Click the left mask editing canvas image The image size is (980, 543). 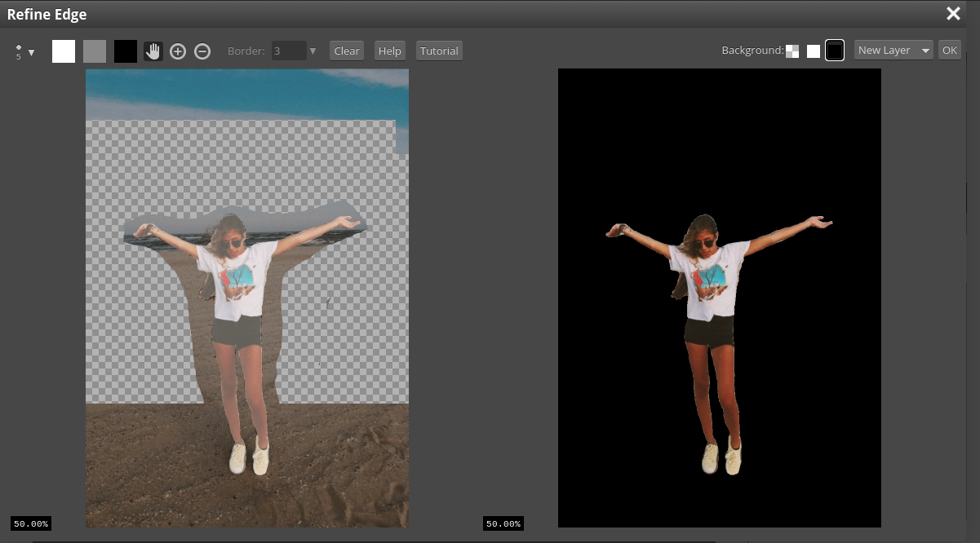pyautogui.click(x=247, y=298)
